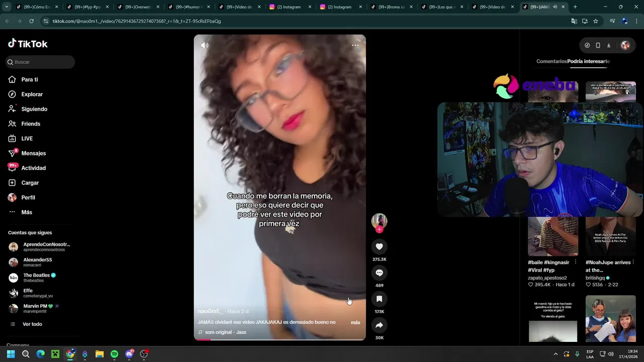Mute the active tab via its speaker icon

[555, 7]
